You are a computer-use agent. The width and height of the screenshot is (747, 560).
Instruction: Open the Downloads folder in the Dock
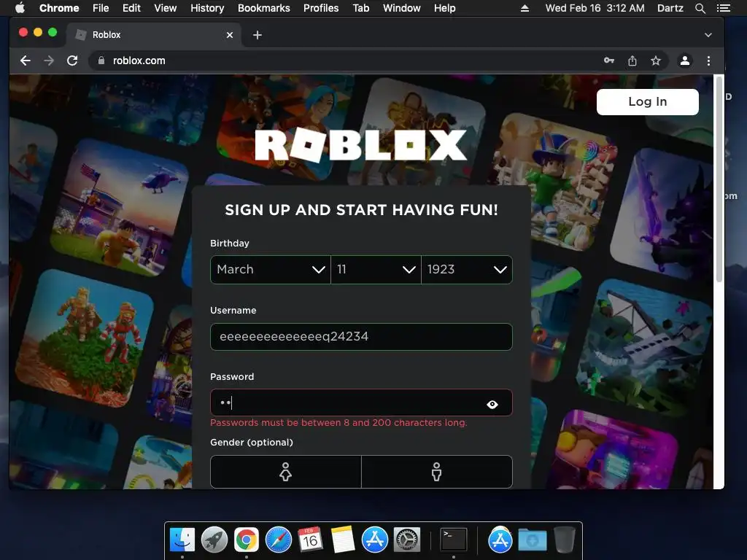click(x=532, y=540)
